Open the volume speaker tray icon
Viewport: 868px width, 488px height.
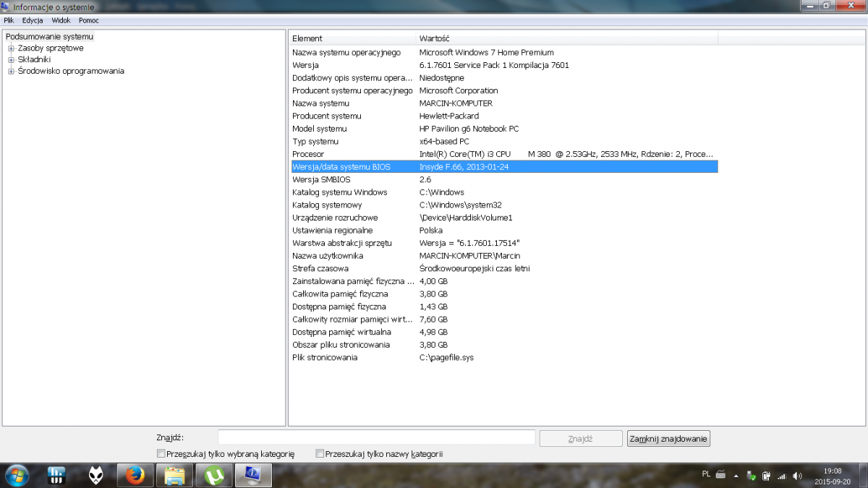click(x=797, y=476)
